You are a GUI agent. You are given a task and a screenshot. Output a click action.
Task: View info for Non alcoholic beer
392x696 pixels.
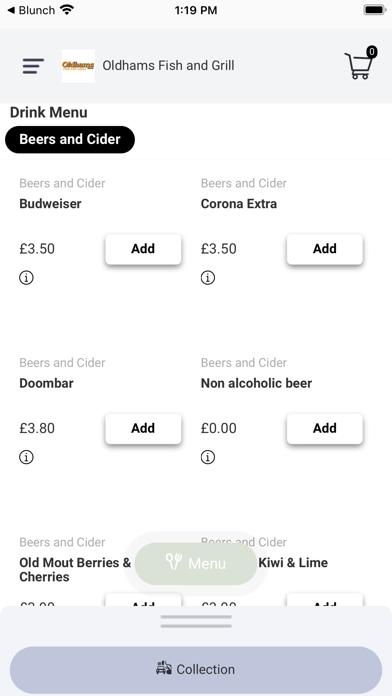click(x=208, y=457)
